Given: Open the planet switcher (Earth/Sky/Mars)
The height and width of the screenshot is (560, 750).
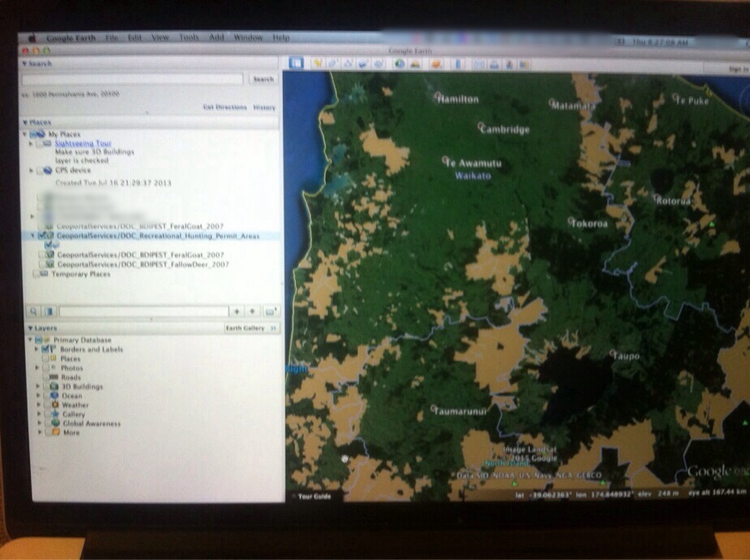Looking at the screenshot, I should pos(436,64).
